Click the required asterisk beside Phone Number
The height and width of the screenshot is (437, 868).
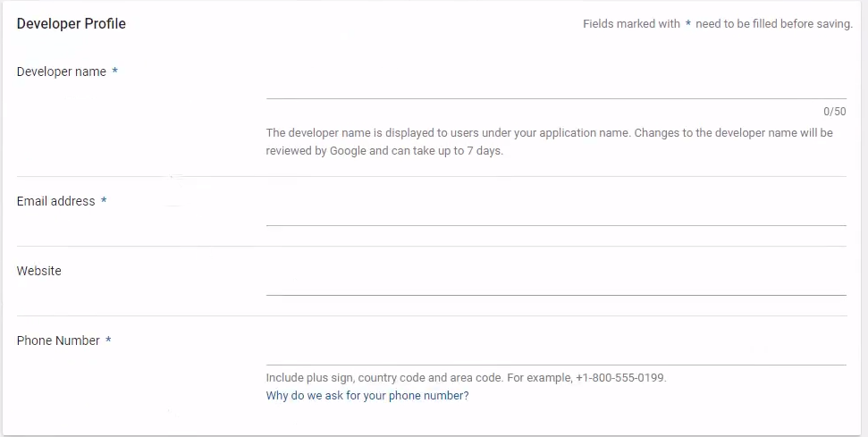click(x=108, y=341)
